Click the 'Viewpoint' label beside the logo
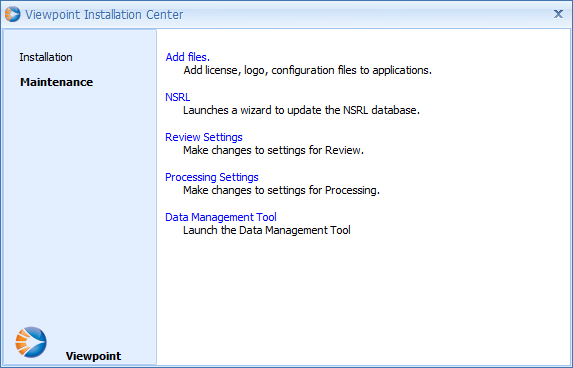 [93, 356]
